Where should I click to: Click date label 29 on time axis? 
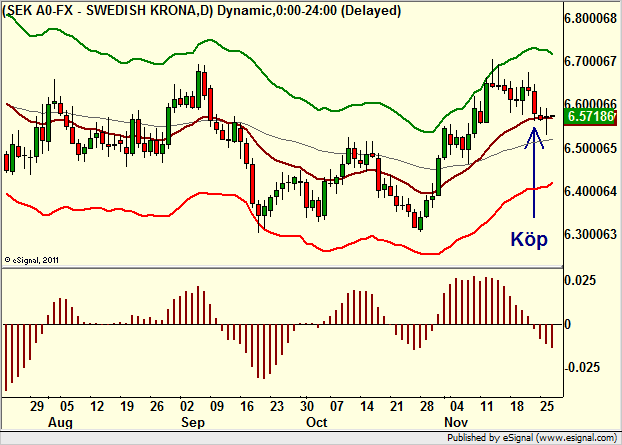[x=37, y=407]
